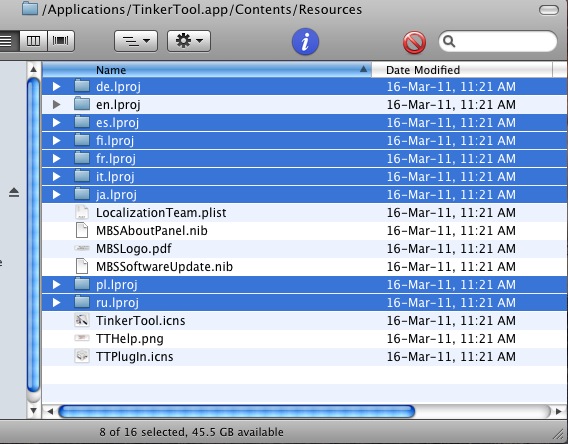Click the de.lproj folder icon
The height and width of the screenshot is (444, 568).
click(82, 86)
